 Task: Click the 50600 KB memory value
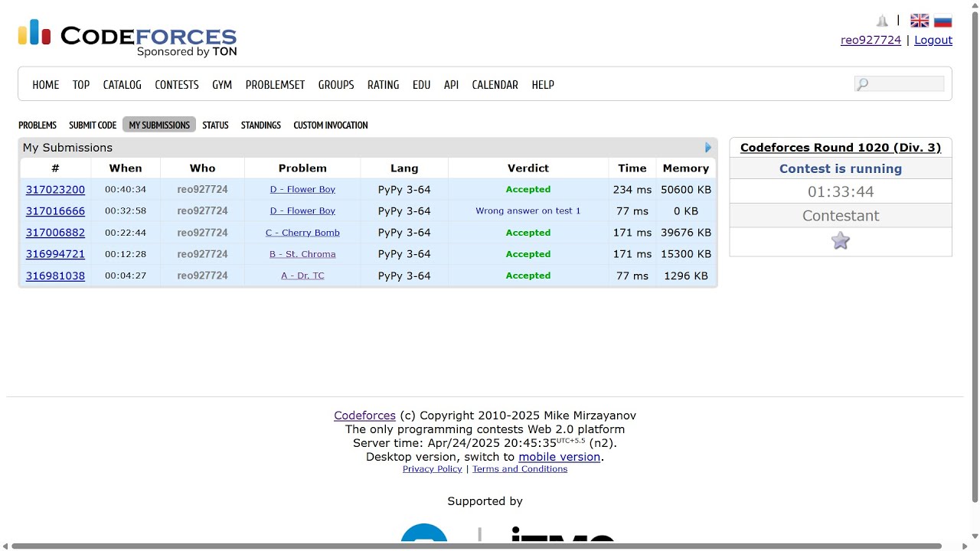pos(686,190)
